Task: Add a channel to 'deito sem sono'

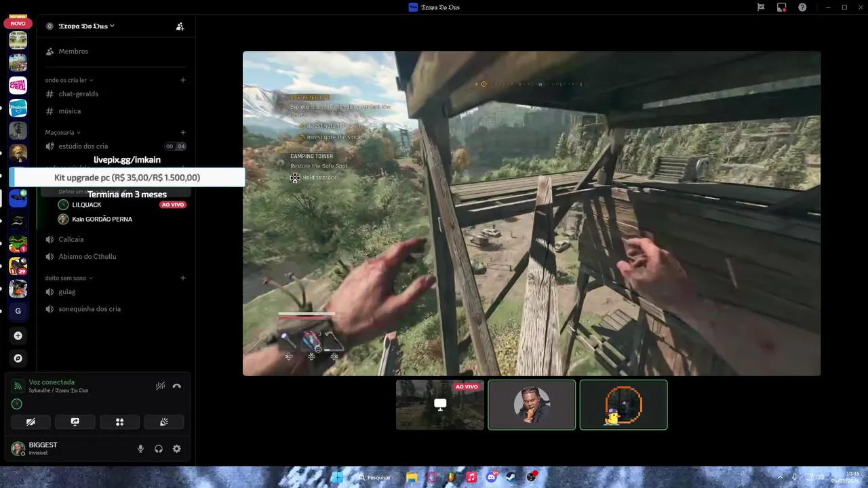Action: point(183,278)
